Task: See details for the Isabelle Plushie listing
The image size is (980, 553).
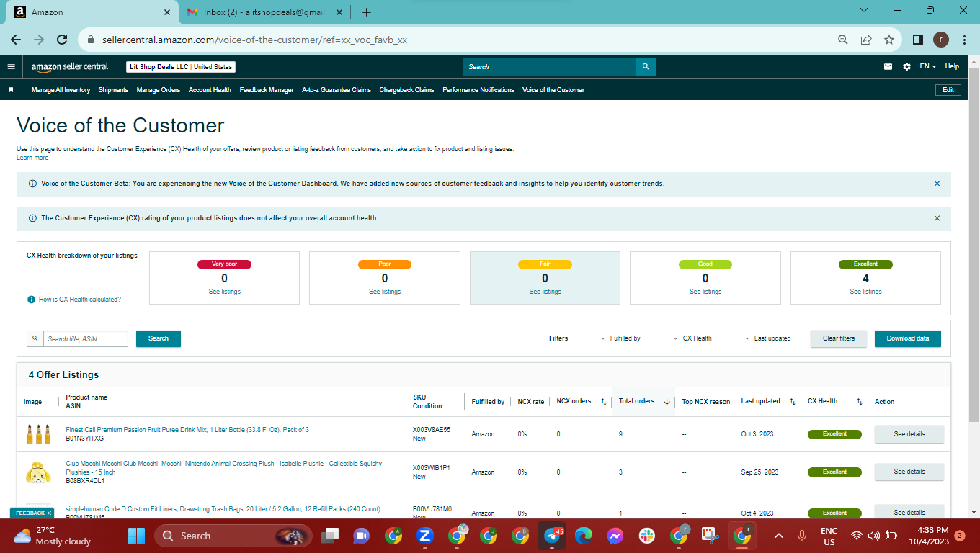Action: click(909, 472)
